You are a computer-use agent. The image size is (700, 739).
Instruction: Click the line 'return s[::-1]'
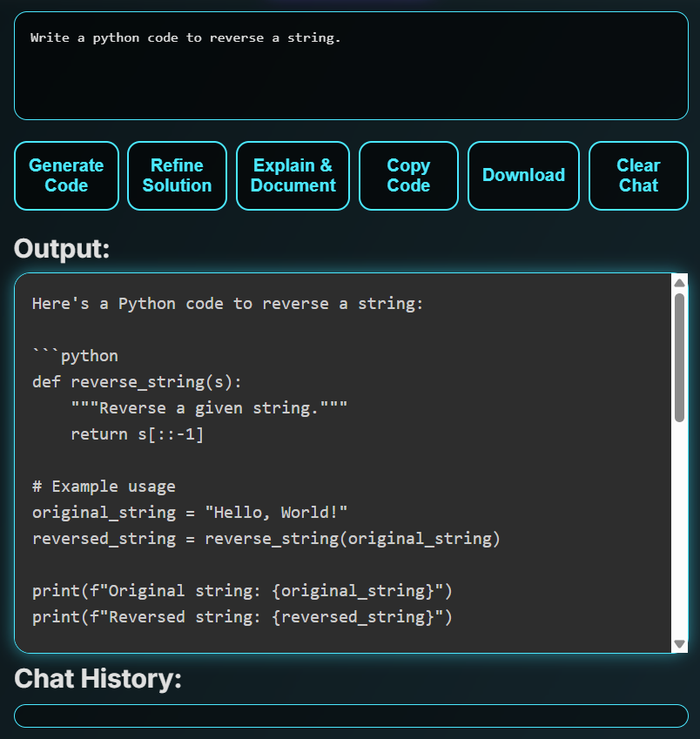point(137,434)
